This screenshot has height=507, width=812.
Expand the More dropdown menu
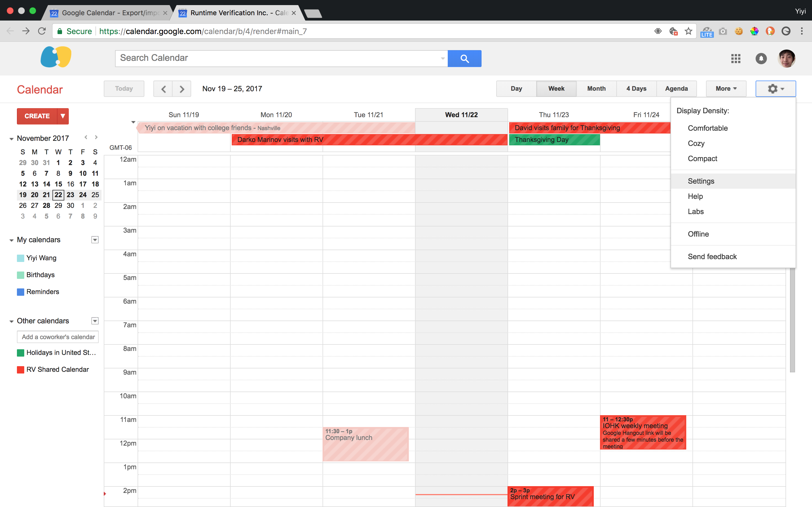click(x=726, y=89)
